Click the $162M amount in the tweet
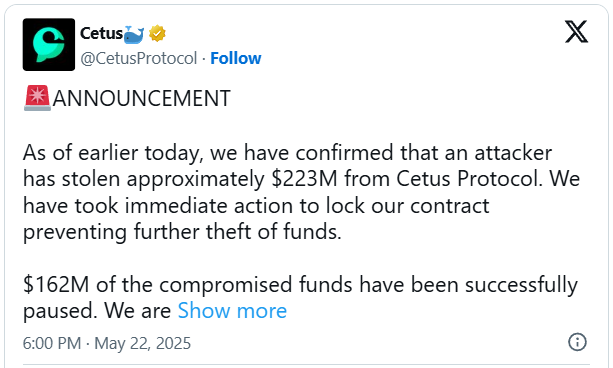 point(56,284)
